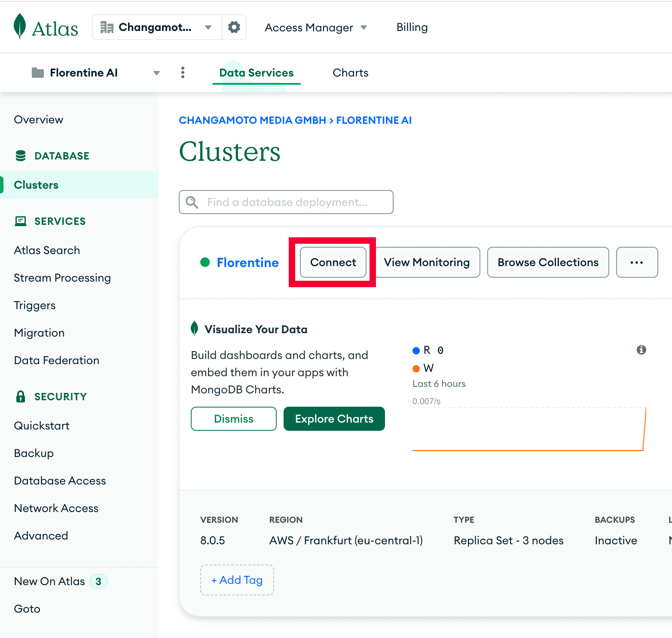Click the Atlas leaf logo
Viewport: 672px width, 638px height.
tap(20, 26)
